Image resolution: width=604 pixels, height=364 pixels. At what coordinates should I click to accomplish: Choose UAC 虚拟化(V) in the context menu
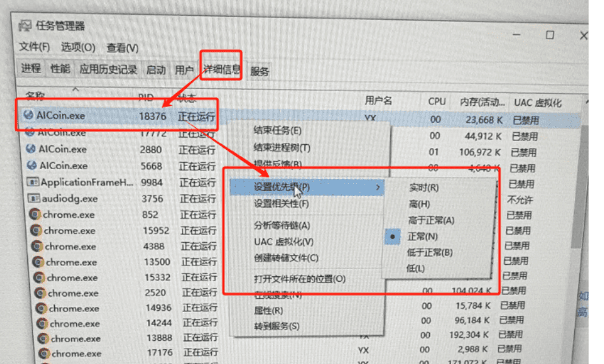click(x=284, y=242)
